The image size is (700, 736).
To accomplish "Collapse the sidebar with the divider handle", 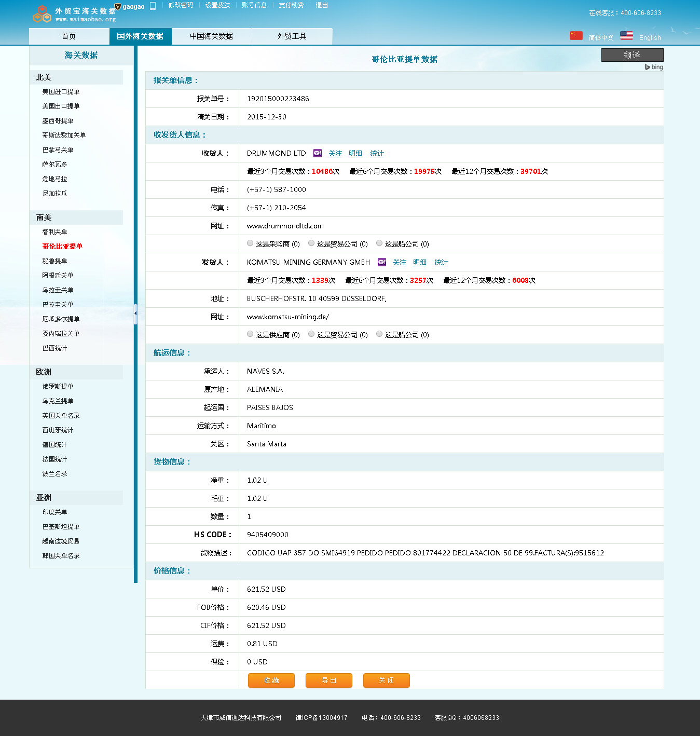I will pos(135,314).
